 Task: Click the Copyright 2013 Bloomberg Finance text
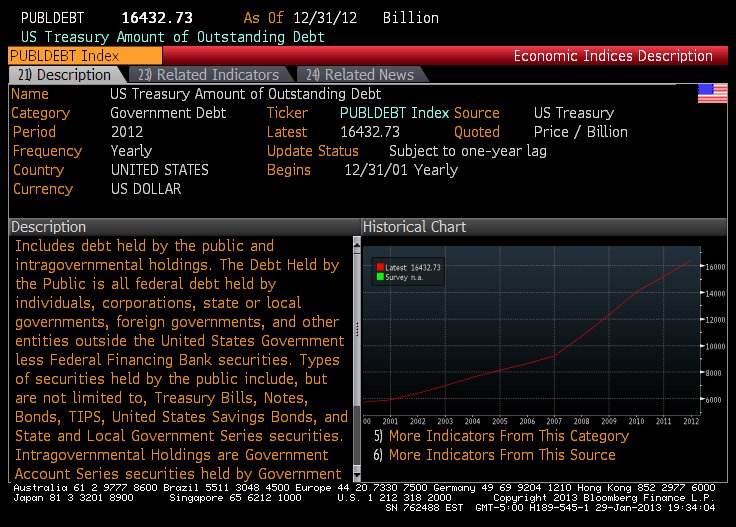604,497
